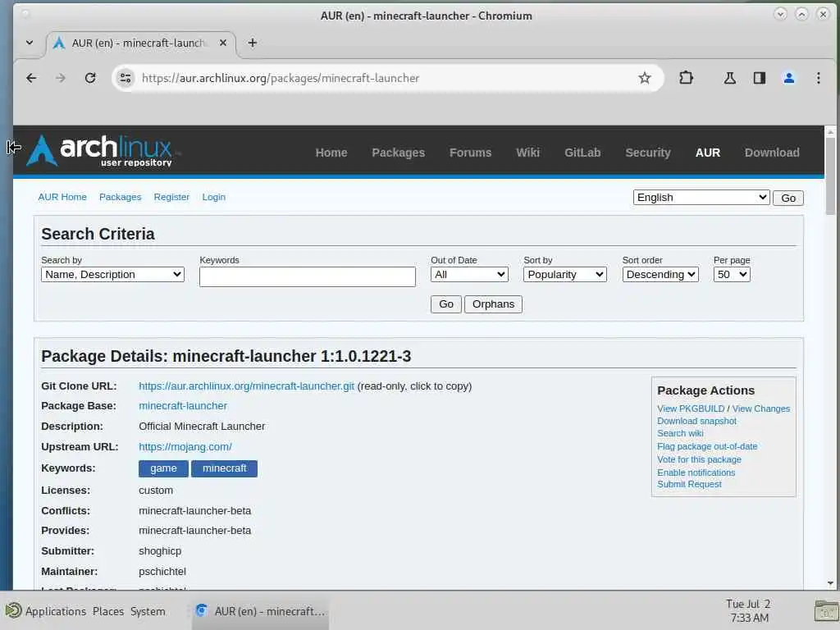This screenshot has height=630, width=840.
Task: Click the forward navigation arrow
Action: [x=61, y=78]
